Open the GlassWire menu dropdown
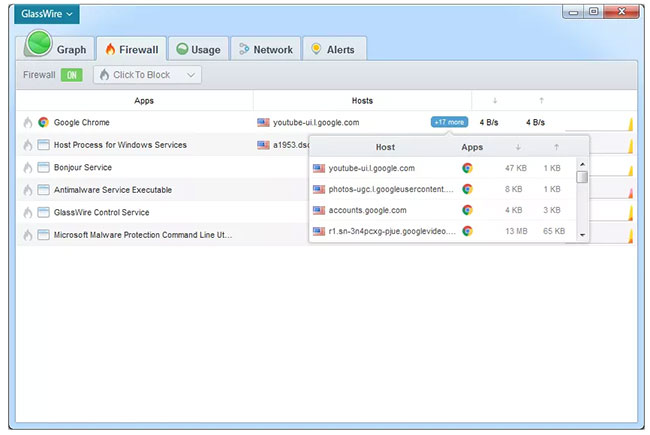This screenshot has height=435, width=650. point(47,14)
